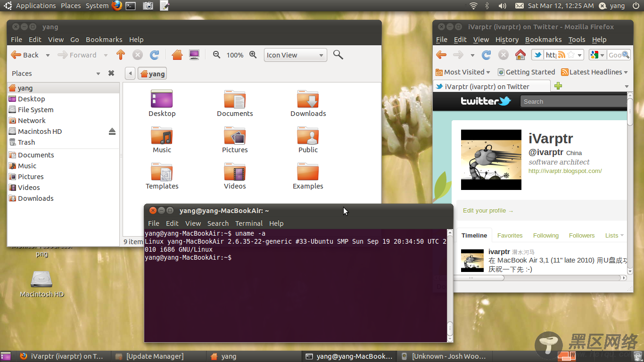
Task: Open Search menu in terminal window
Action: coord(218,223)
